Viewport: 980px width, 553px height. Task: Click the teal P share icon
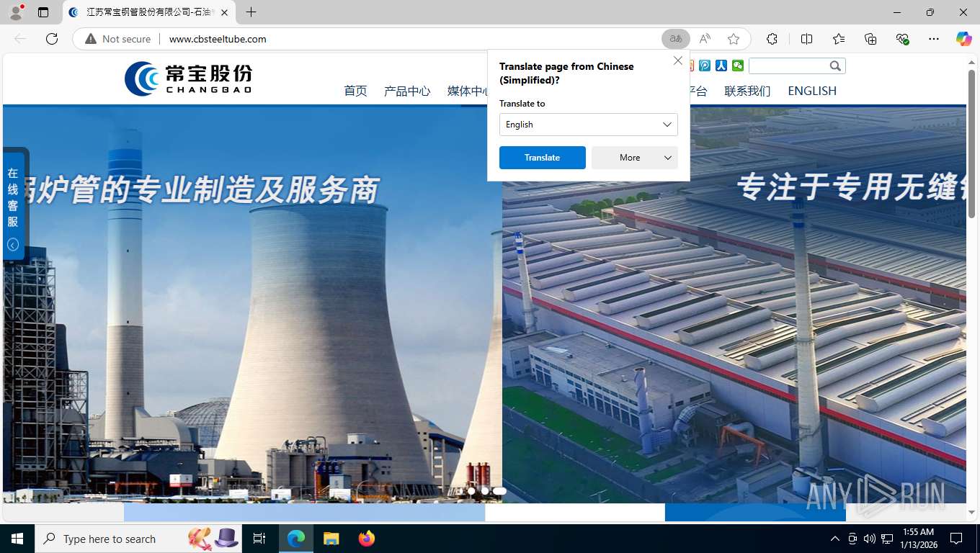tap(705, 66)
